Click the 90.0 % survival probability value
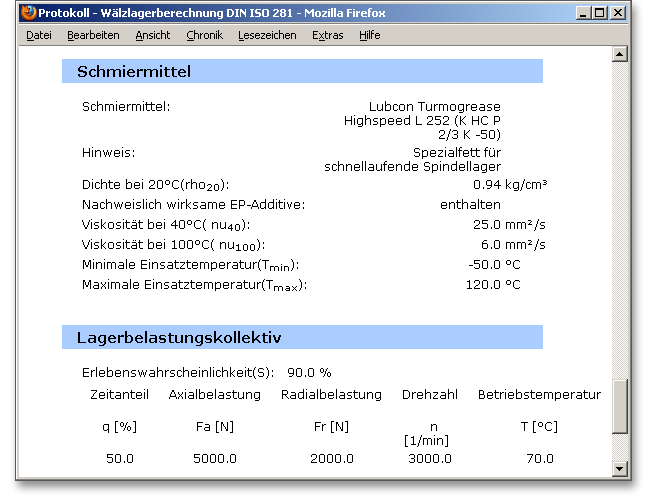 pos(309,373)
